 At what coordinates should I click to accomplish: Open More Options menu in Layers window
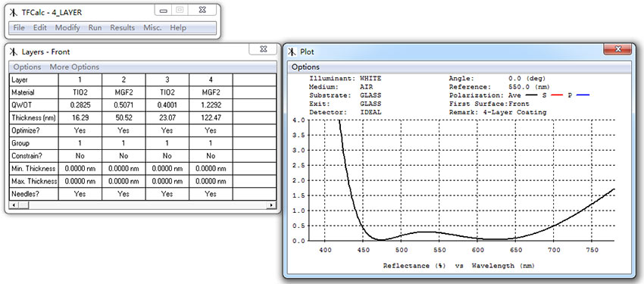pyautogui.click(x=74, y=67)
